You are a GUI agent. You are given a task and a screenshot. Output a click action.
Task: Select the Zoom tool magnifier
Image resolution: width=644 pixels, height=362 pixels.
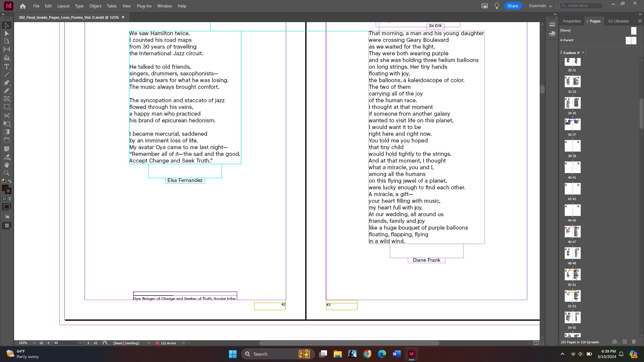[x=6, y=173]
